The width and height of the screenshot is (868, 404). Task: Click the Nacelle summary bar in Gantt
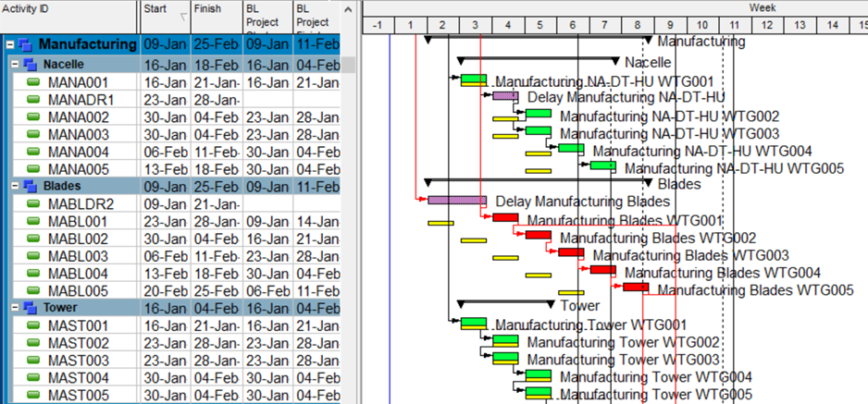538,57
